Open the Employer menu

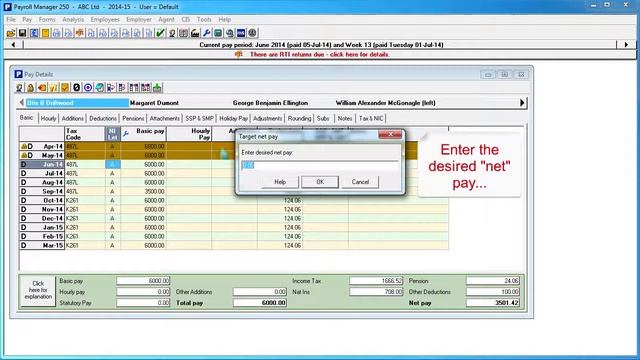tap(139, 19)
